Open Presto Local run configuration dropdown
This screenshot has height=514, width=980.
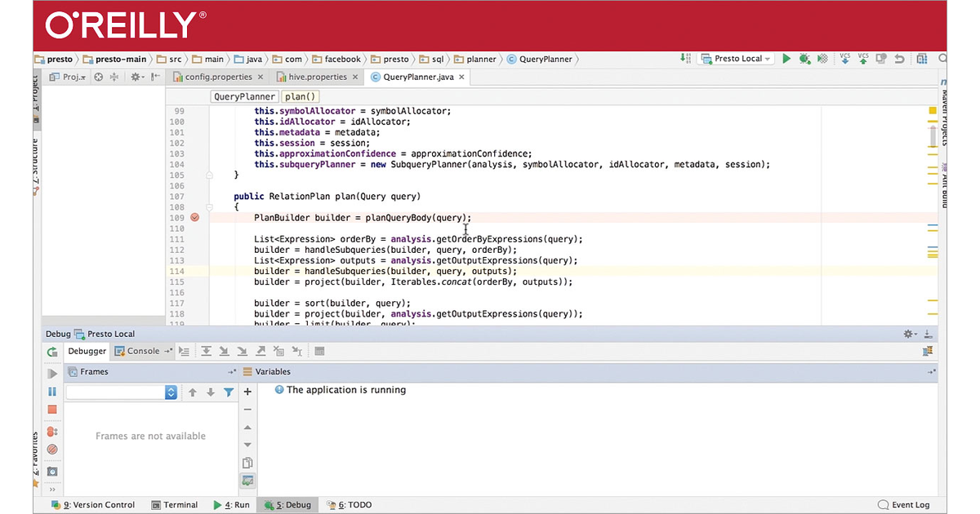736,59
